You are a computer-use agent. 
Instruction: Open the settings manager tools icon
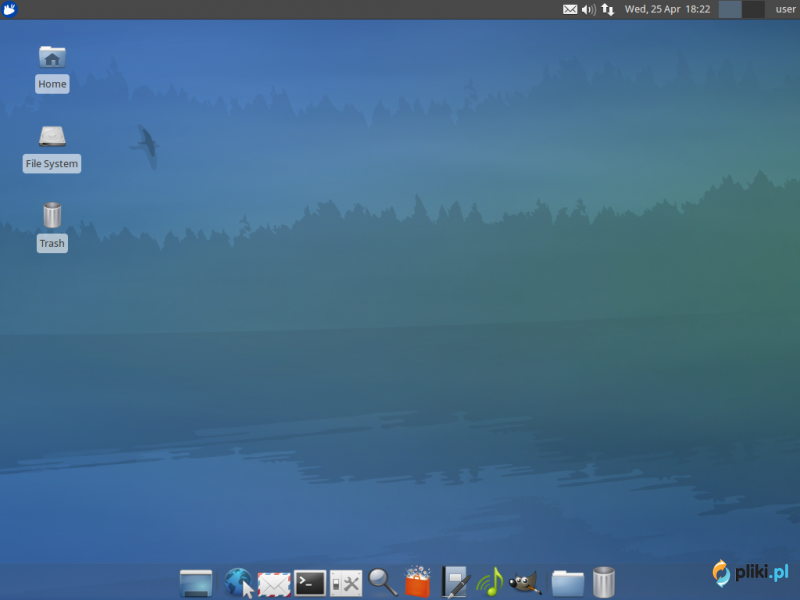pos(346,583)
